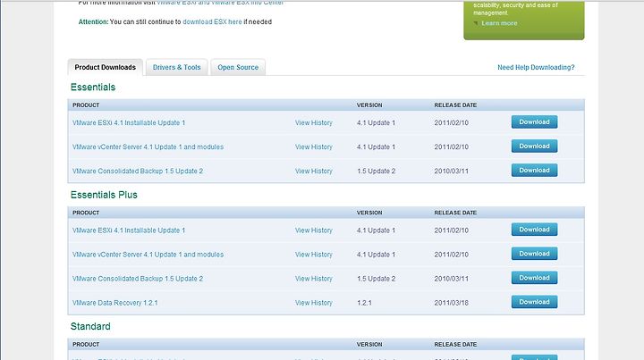644x360 pixels.
Task: View History for VMware Data Recovery
Action: pos(313,303)
